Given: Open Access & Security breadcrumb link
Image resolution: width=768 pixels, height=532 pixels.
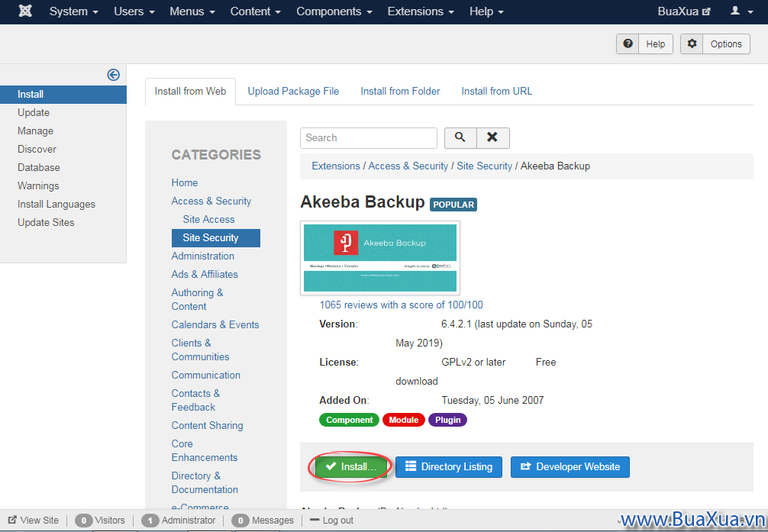Looking at the screenshot, I should point(408,166).
